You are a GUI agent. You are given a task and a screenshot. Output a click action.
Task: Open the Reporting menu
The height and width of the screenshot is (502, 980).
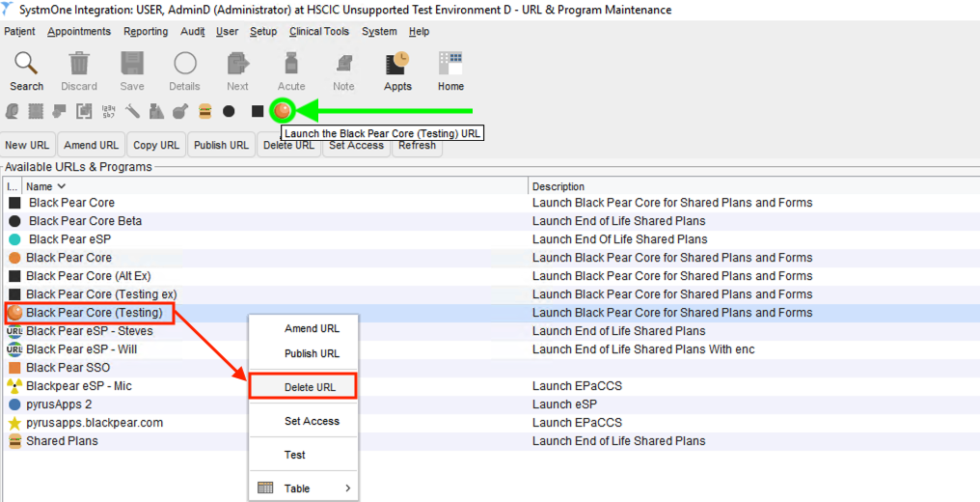(146, 31)
